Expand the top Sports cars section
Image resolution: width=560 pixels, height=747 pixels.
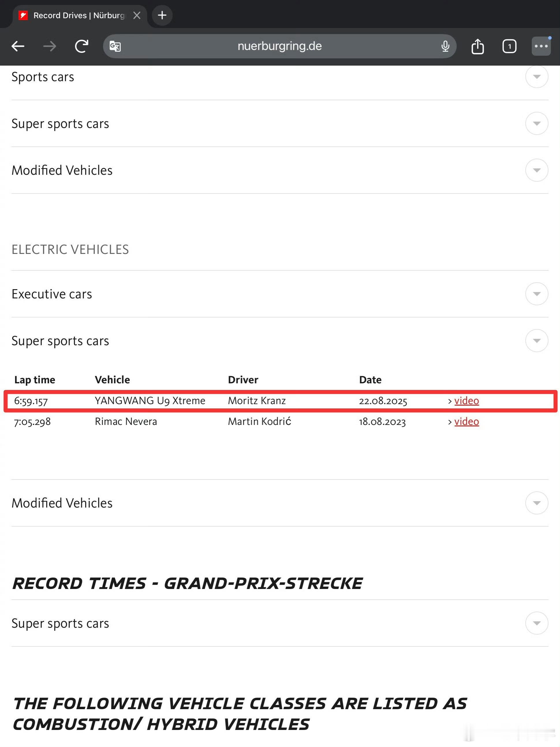[536, 77]
